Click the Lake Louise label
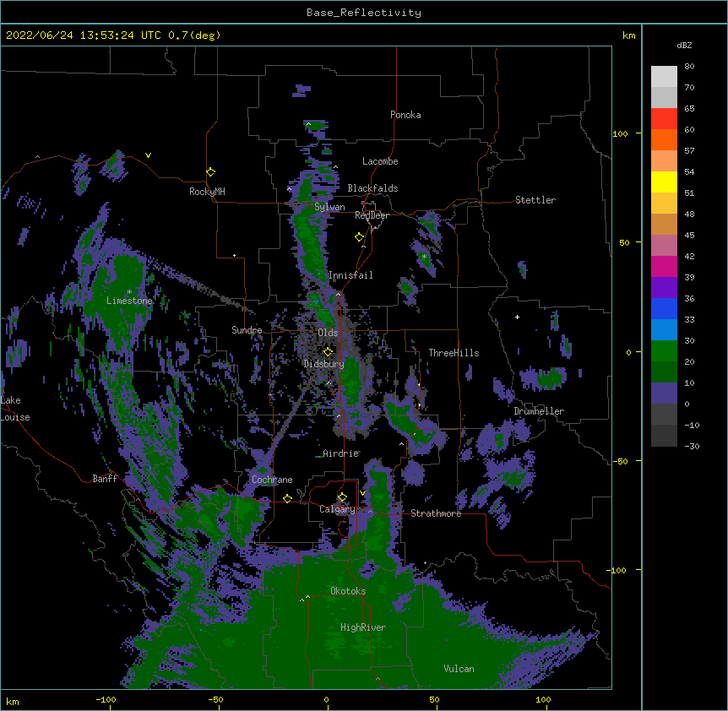 15,409
